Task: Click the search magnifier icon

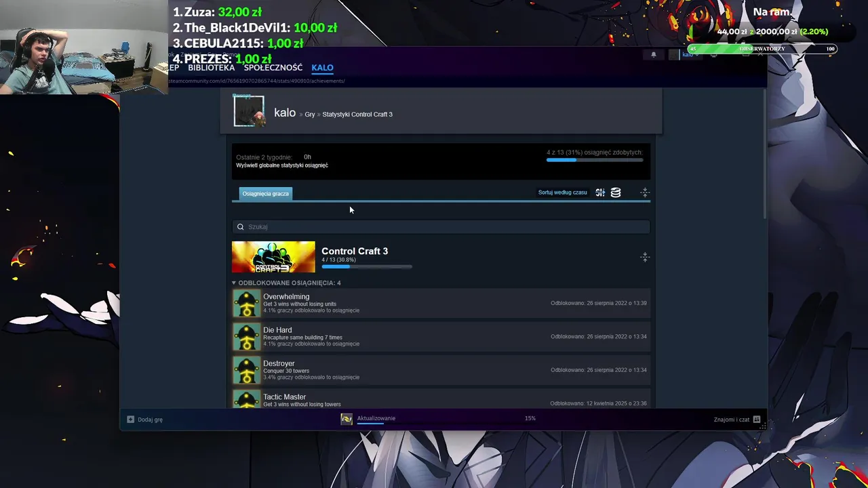Action: (x=240, y=227)
